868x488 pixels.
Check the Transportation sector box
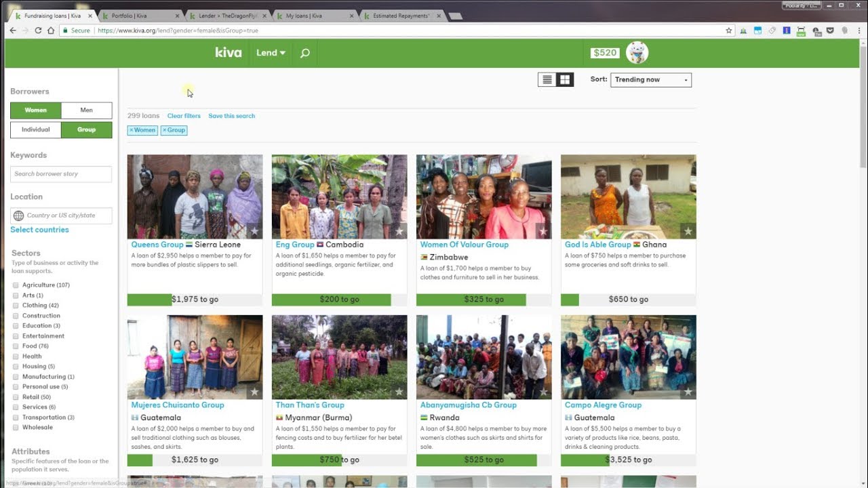pyautogui.click(x=16, y=418)
